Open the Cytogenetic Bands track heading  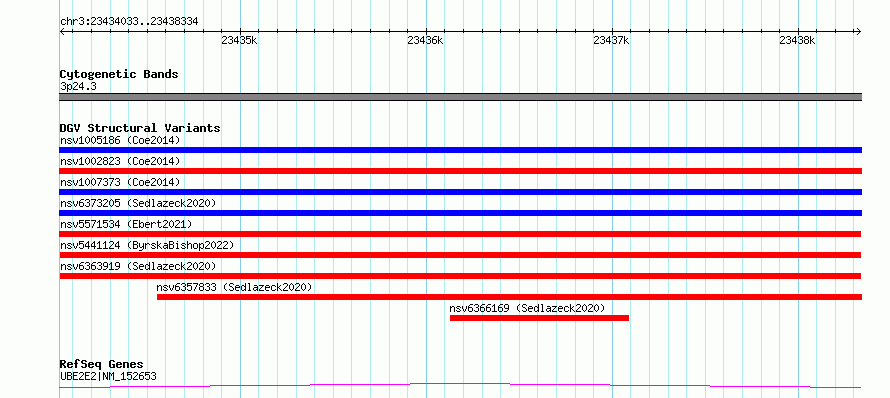click(119, 74)
